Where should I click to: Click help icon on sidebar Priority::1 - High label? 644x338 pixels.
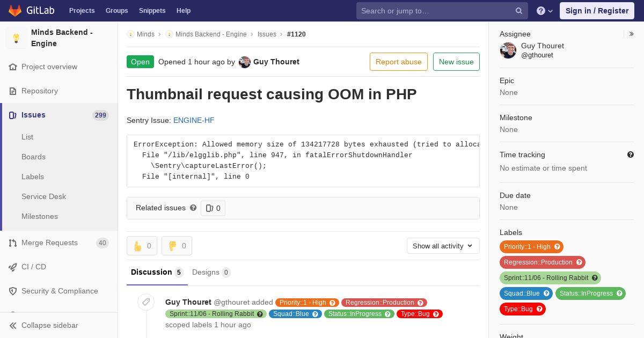click(557, 247)
